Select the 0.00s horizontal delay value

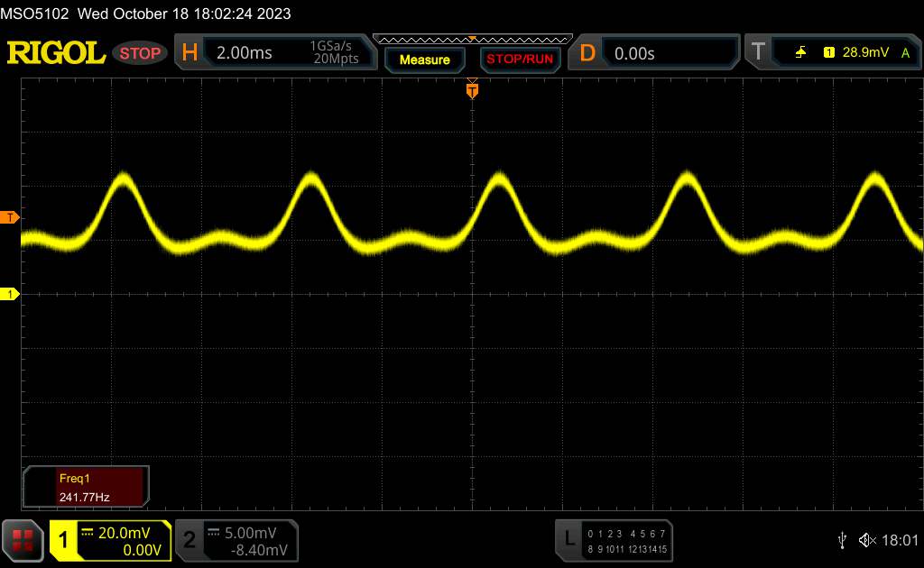pos(634,54)
